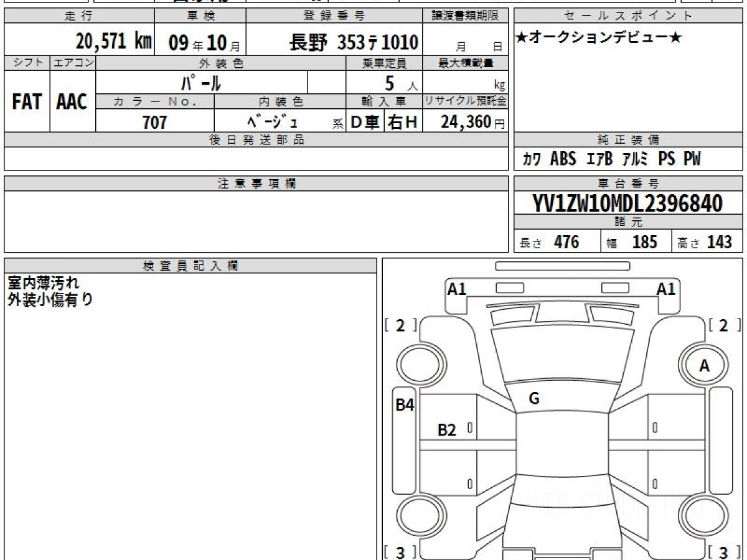The image size is (747, 560).
Task: Click the color number 707
Action: click(x=154, y=123)
